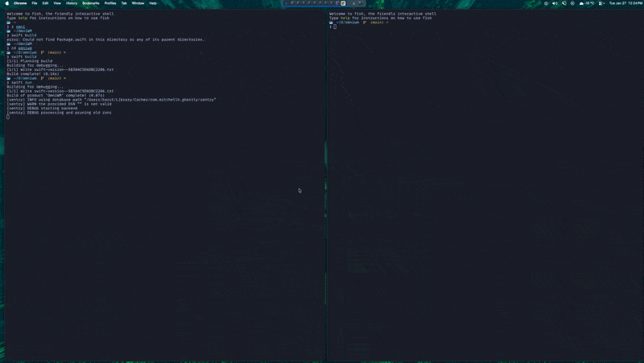Open the Help menu

[x=153, y=3]
